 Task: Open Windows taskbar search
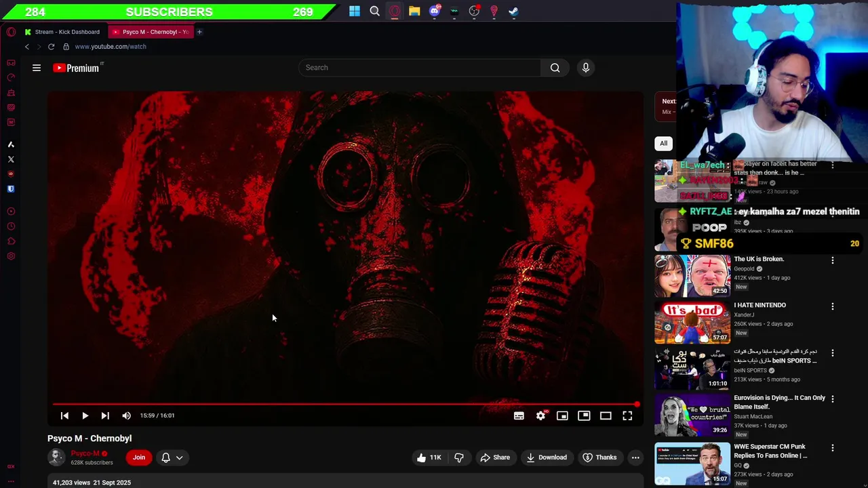(374, 11)
